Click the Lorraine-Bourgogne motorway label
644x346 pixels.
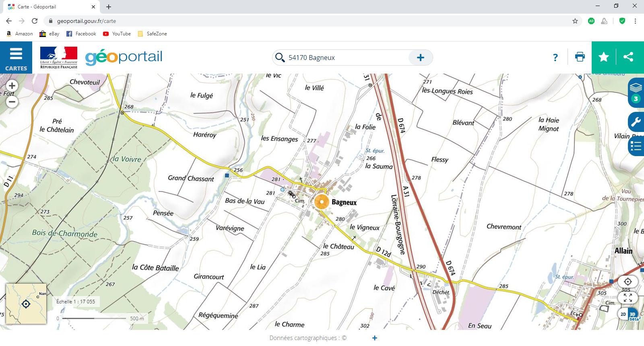(398, 224)
